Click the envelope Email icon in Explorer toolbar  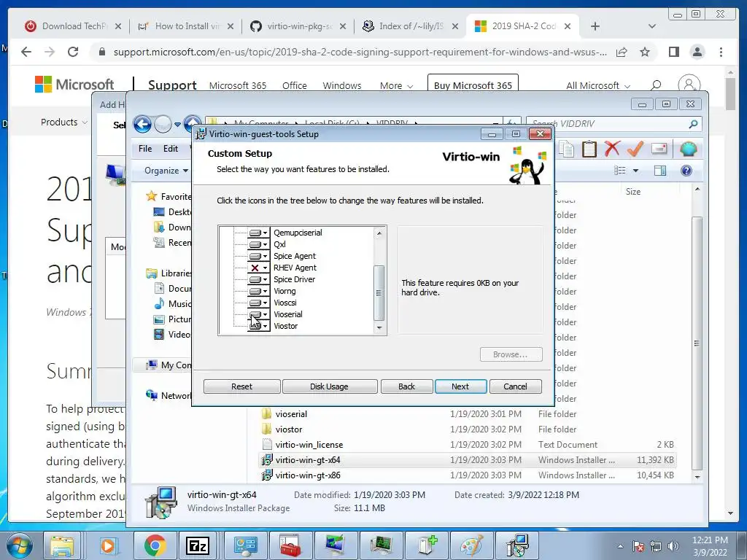pos(659,149)
